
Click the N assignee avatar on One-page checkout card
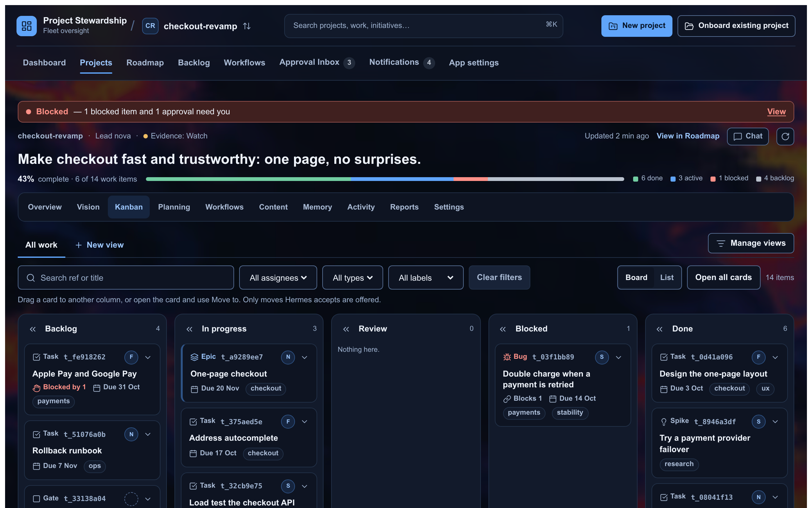(x=288, y=357)
